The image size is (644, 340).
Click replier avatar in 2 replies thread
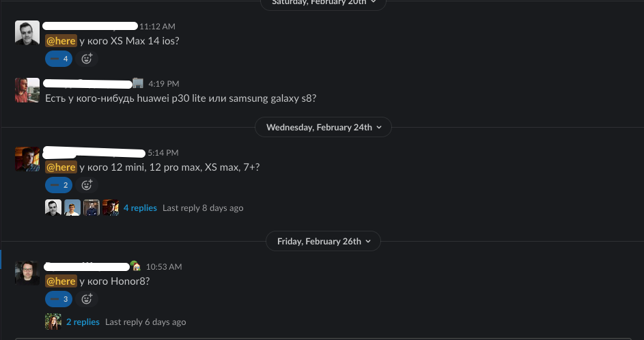(x=53, y=322)
